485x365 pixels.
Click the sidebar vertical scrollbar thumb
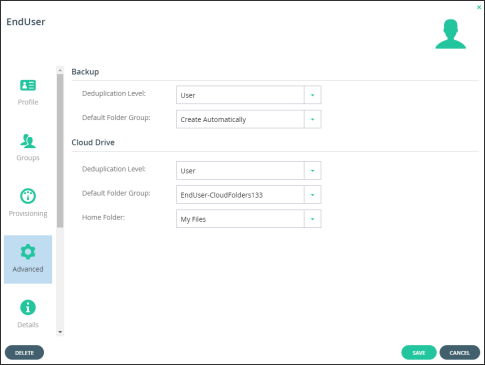pyautogui.click(x=60, y=151)
